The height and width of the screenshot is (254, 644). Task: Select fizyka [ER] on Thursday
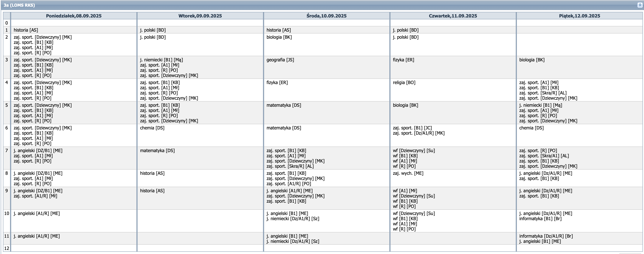403,60
